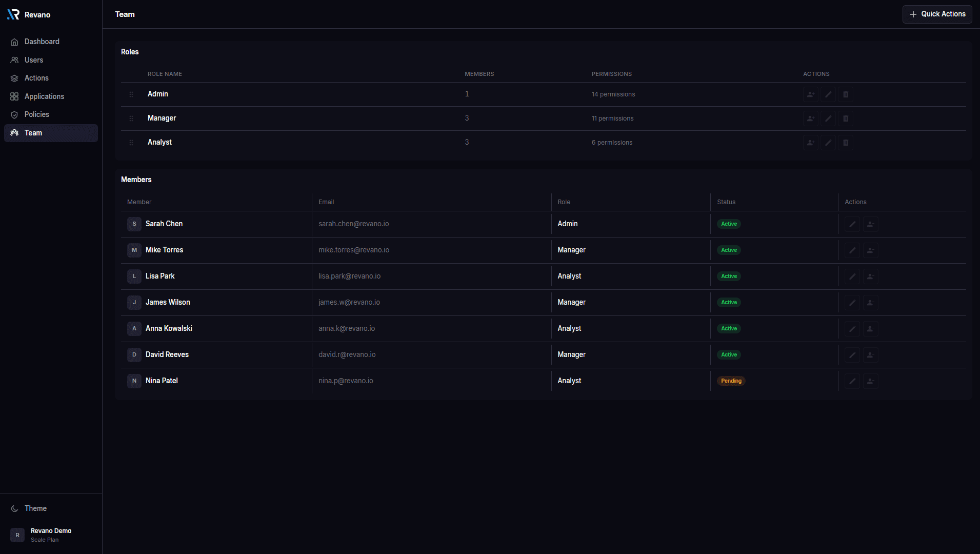Open the Dashboard section
980x554 pixels.
(x=42, y=42)
